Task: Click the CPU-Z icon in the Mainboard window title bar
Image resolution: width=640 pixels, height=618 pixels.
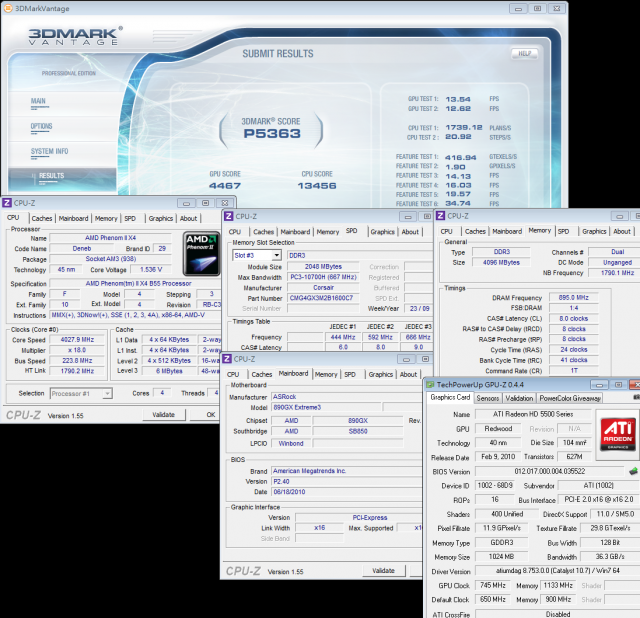Action: coord(227,359)
